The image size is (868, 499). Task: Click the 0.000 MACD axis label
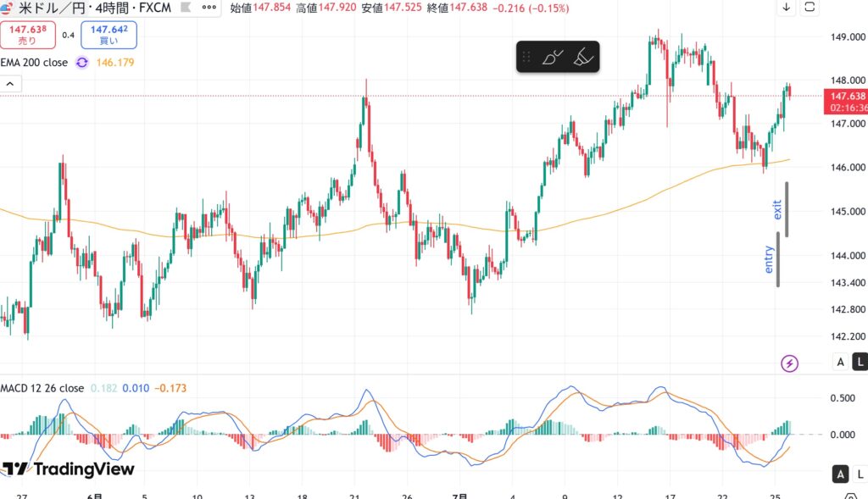[x=843, y=435]
